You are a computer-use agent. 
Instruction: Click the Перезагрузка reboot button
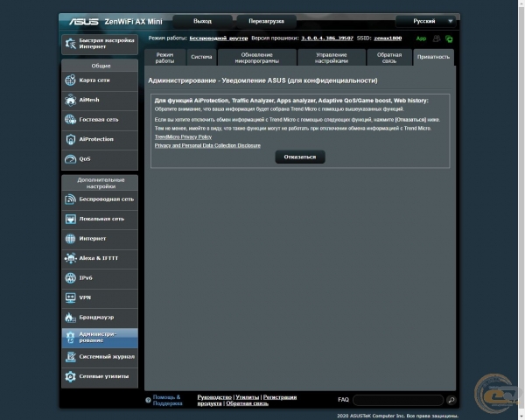click(266, 21)
